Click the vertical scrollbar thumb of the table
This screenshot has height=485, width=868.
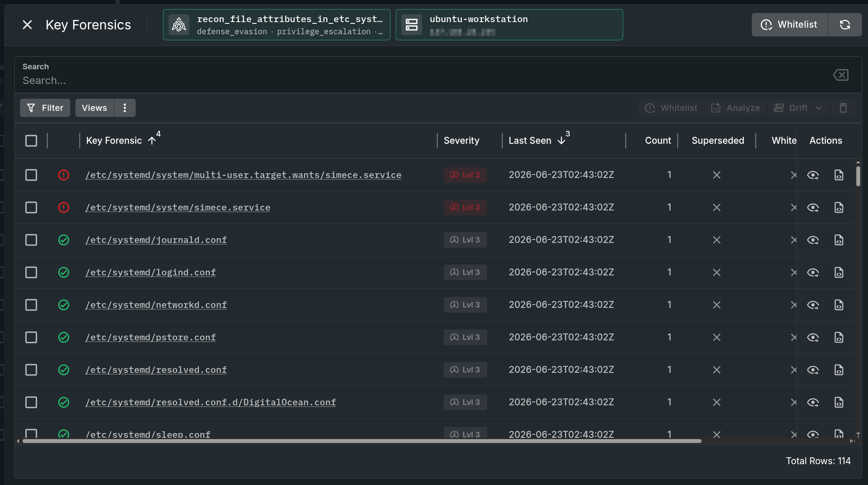[x=858, y=176]
